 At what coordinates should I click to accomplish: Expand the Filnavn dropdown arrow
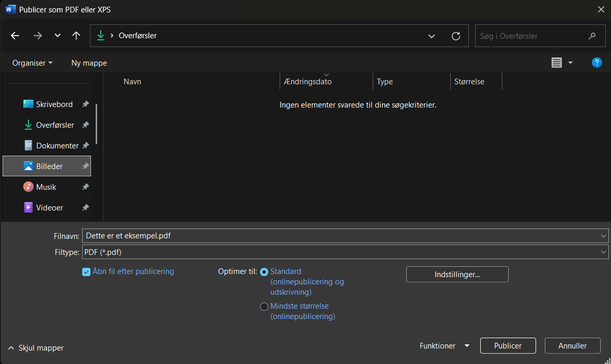coord(603,236)
